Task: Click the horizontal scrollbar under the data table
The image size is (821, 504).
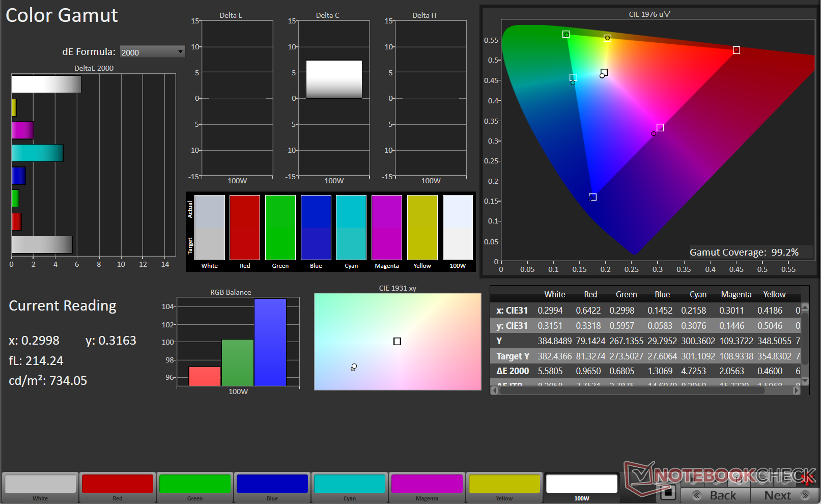Action: 631,390
